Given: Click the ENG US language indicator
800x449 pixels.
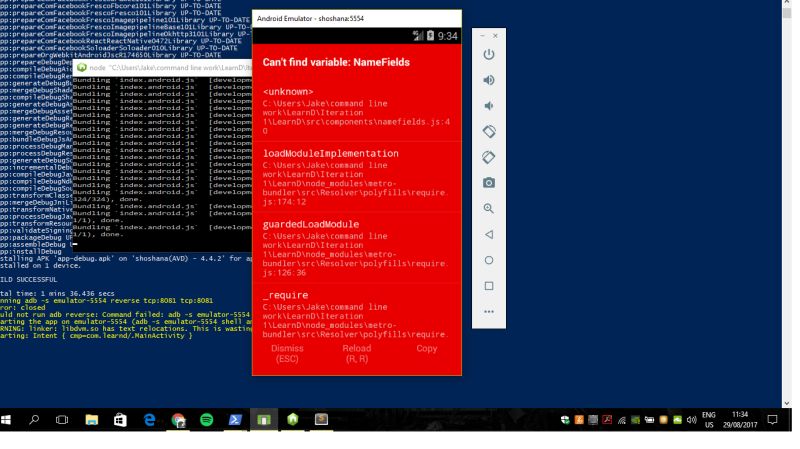Looking at the screenshot, I should tap(709, 420).
